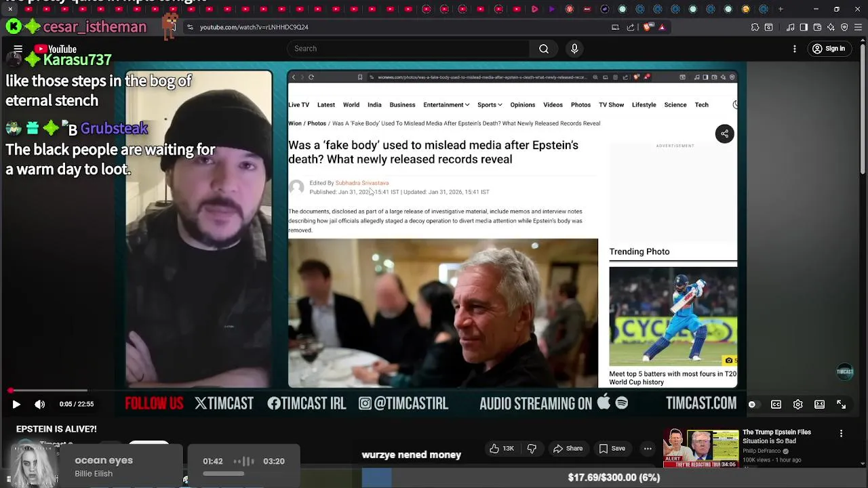Share this page via address bar share icon
Image resolution: width=868 pixels, height=488 pixels.
631,27
